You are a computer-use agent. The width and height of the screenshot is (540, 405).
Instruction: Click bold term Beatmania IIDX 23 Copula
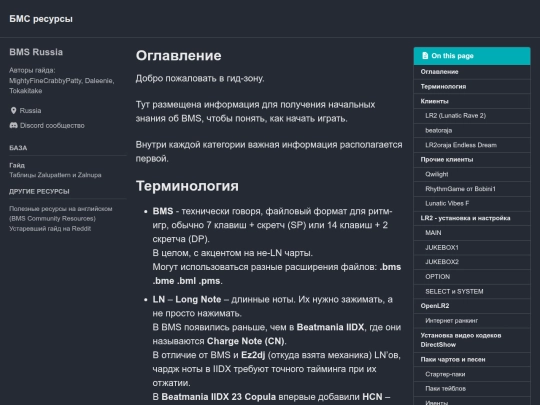[x=219, y=397]
